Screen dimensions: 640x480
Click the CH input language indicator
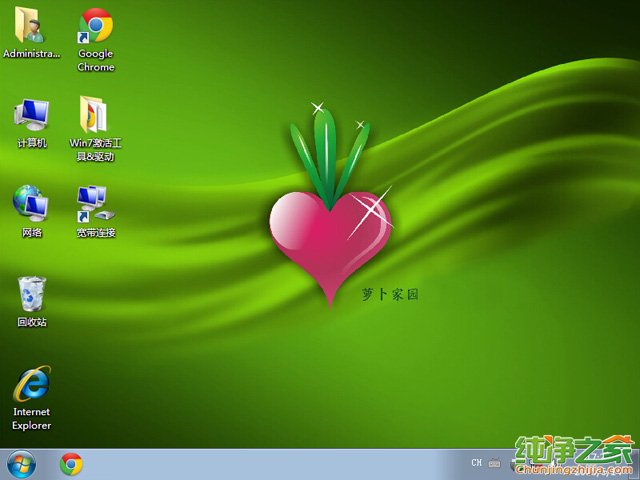pyautogui.click(x=476, y=463)
